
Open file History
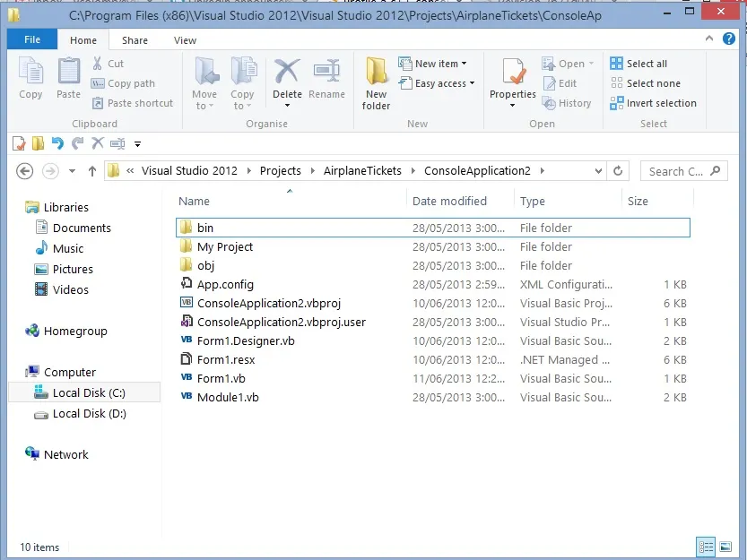coord(567,103)
